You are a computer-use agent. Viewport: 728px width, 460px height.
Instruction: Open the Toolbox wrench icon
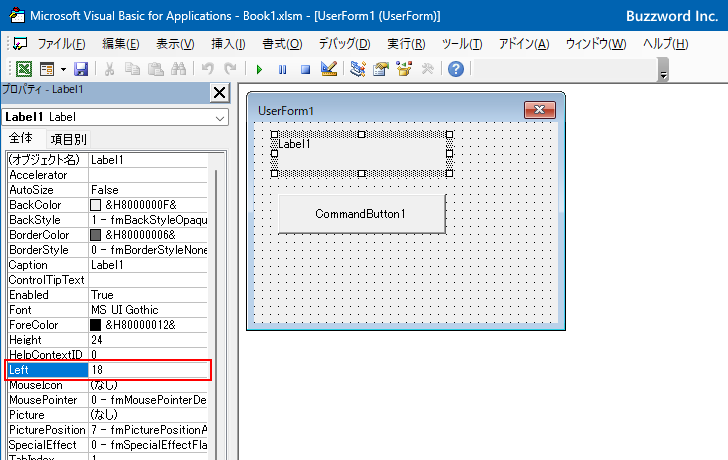point(428,69)
